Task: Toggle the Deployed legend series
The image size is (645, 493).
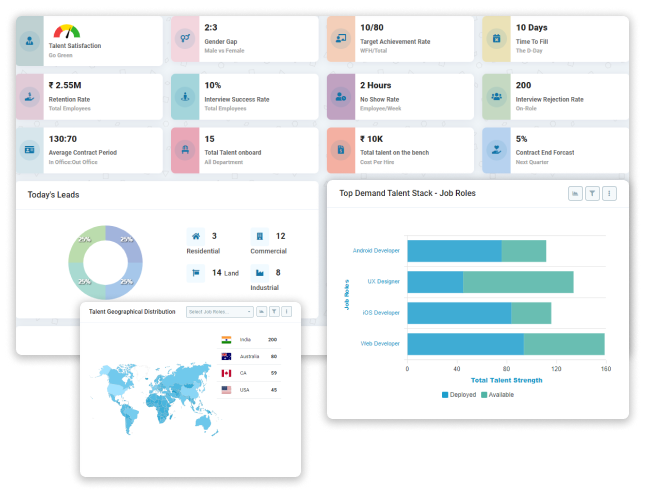Action: coord(460,395)
